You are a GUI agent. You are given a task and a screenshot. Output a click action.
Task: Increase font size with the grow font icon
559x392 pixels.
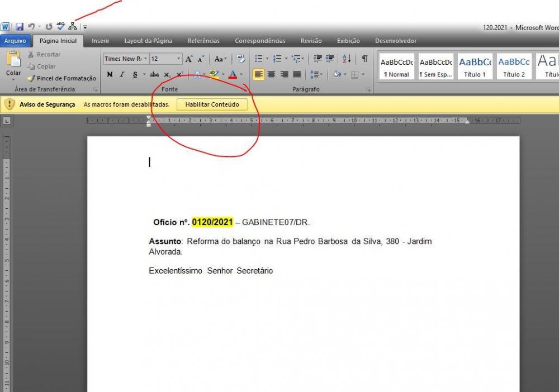tap(189, 59)
